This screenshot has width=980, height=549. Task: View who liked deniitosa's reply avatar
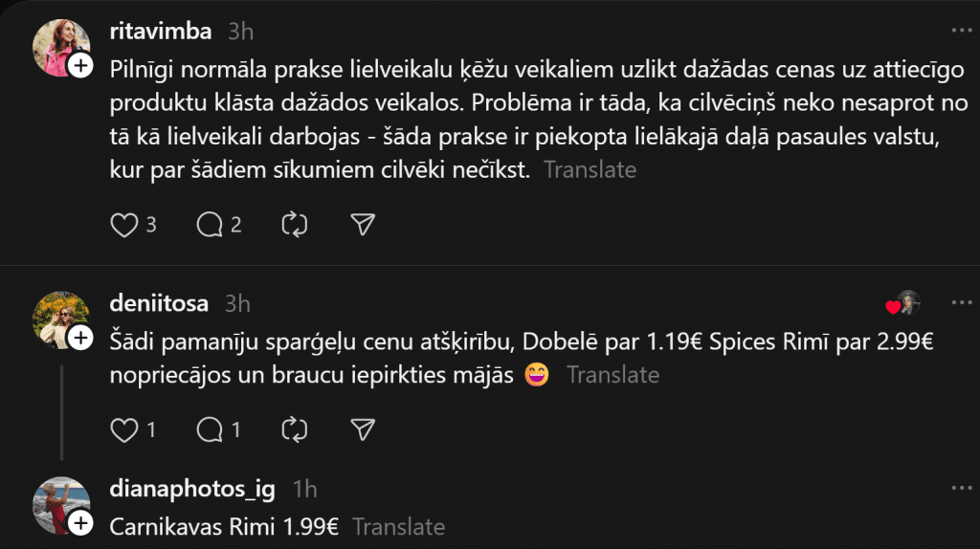(x=905, y=303)
